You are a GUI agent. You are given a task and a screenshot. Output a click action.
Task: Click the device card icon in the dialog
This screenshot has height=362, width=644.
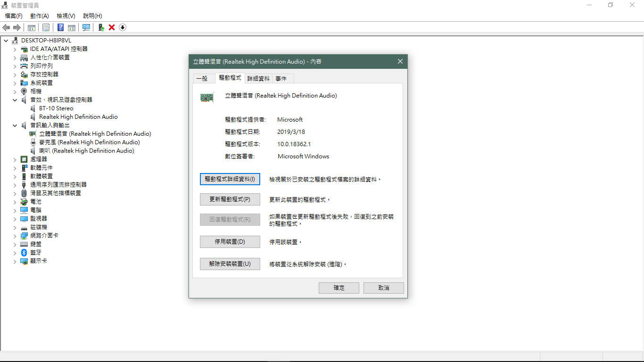[207, 97]
